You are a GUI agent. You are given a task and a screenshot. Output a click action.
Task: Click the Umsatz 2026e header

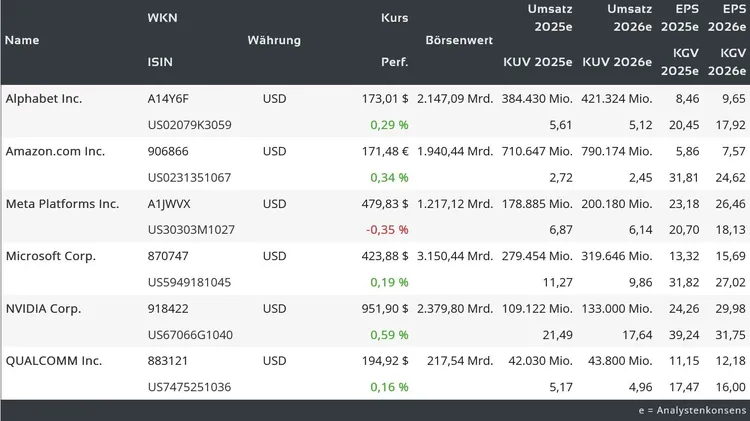pos(629,18)
